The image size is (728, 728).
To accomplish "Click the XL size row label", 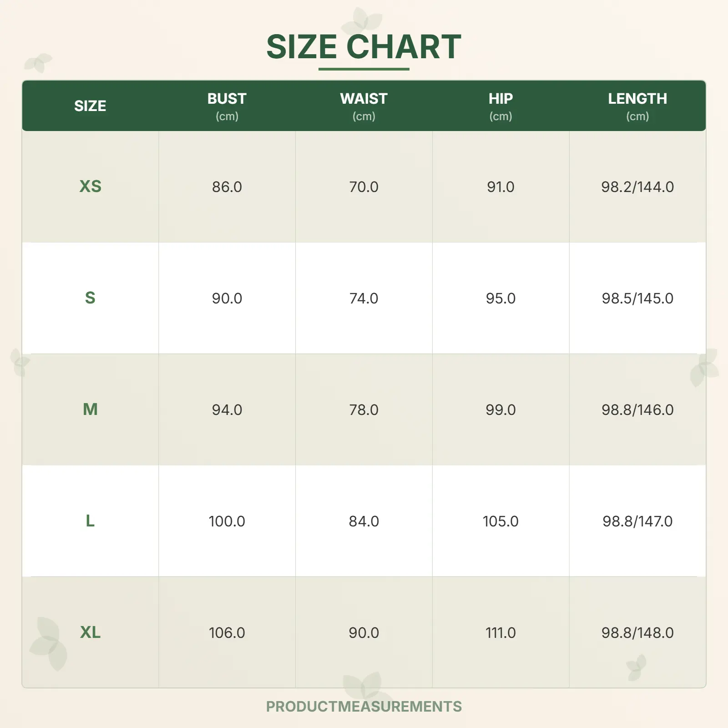I will point(90,632).
